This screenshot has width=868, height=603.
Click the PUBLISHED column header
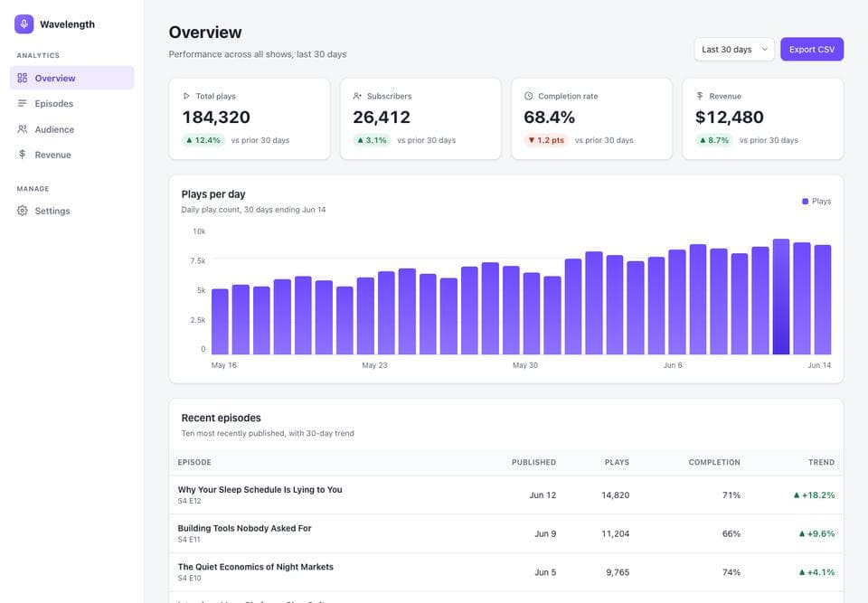pyautogui.click(x=533, y=462)
